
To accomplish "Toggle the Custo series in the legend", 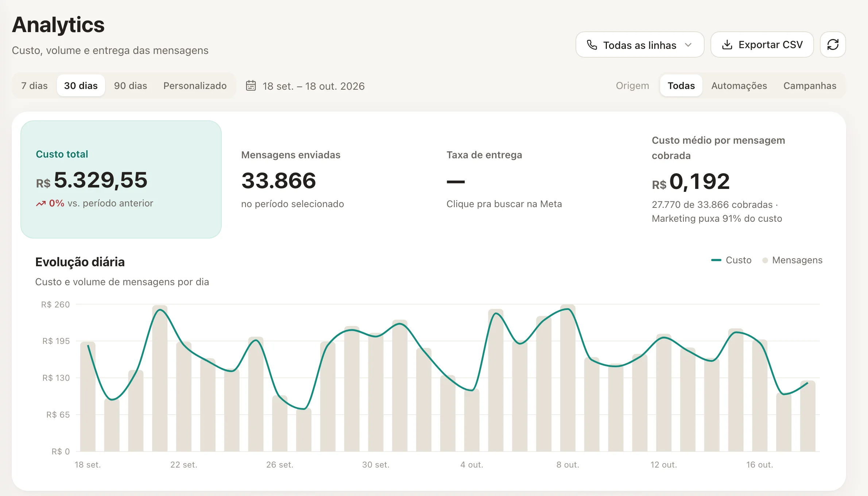I will [x=731, y=260].
